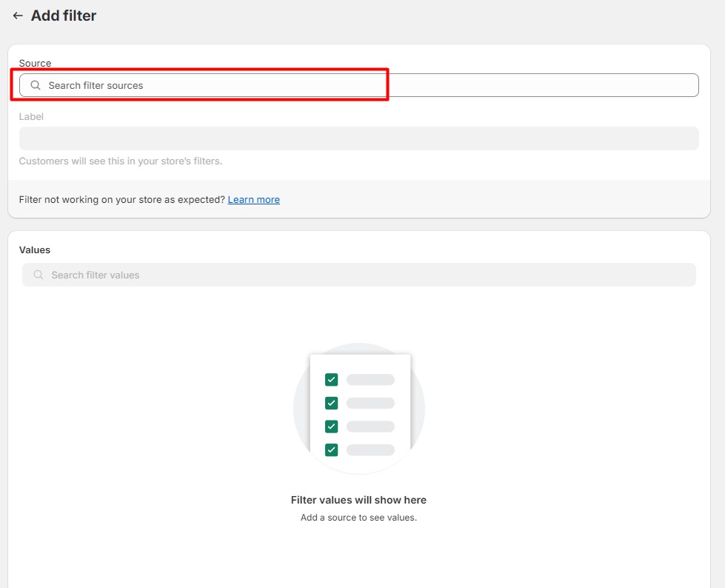Viewport: 725px width, 588px height.
Task: Click the "Filter values will show here" text
Action: (358, 500)
